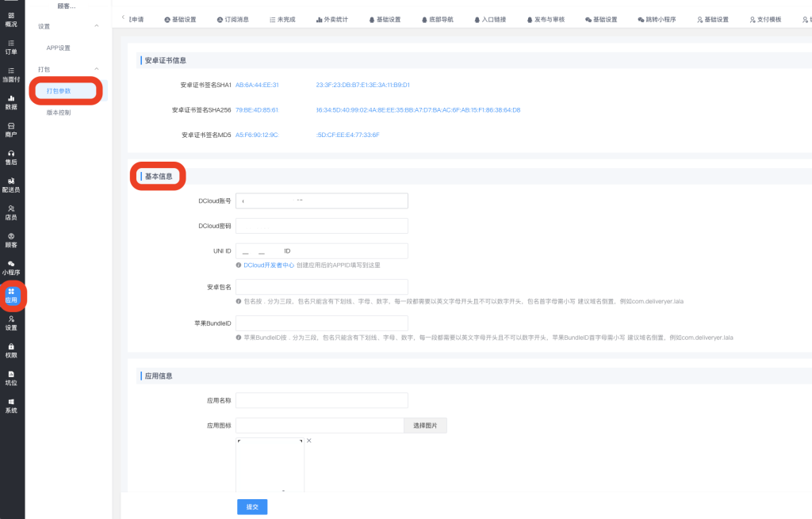Switch to the 外卖统计 tab

332,19
